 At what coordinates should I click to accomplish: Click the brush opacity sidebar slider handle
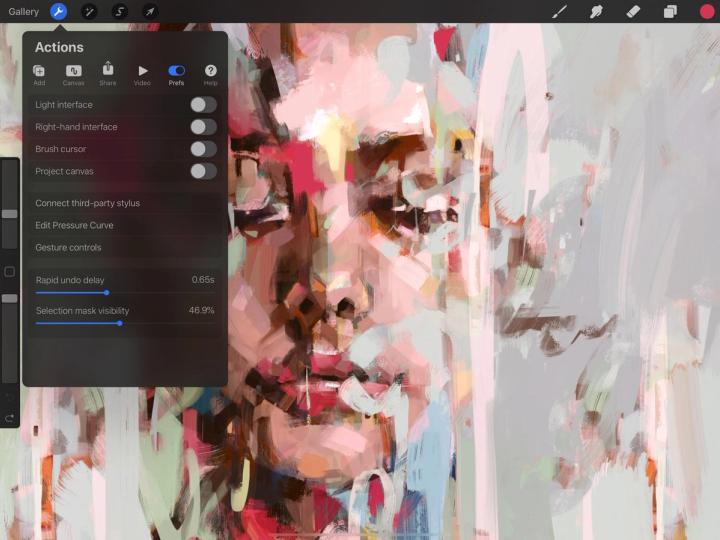tap(10, 298)
